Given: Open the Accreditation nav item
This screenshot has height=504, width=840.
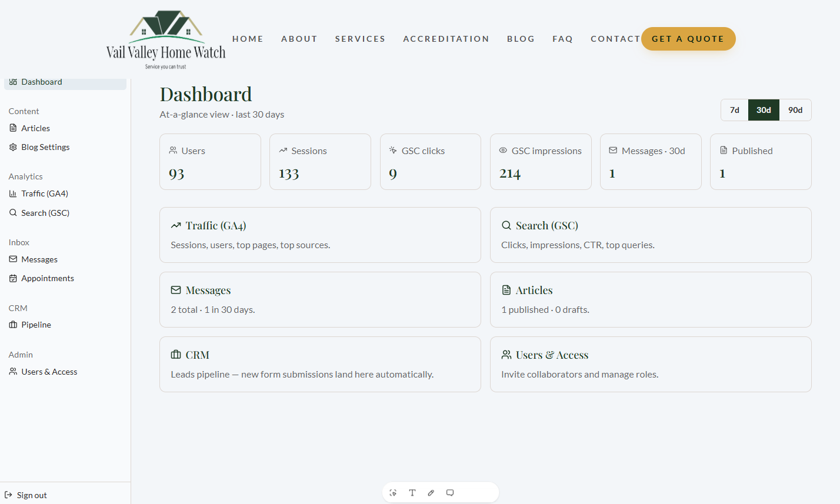Looking at the screenshot, I should (x=446, y=39).
